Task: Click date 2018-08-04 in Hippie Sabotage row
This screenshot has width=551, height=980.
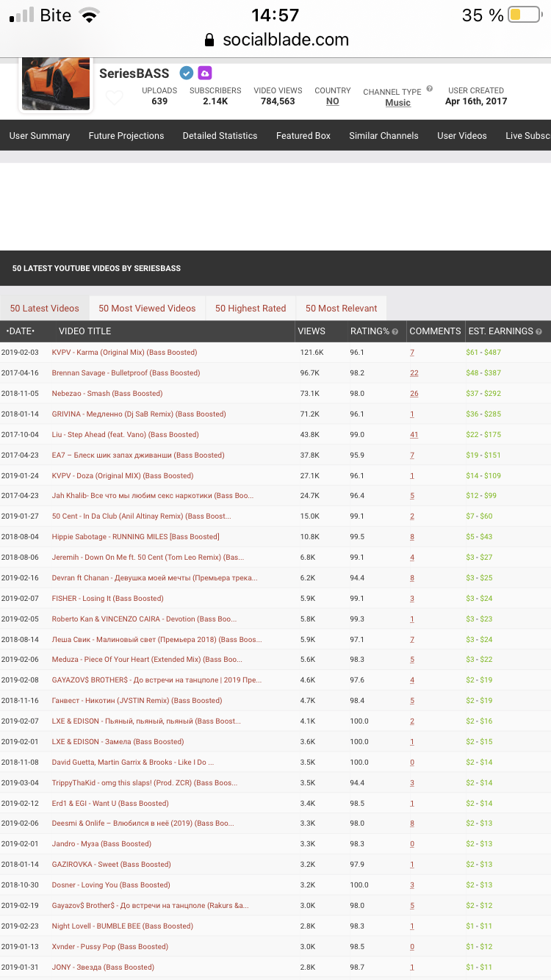Action: [21, 537]
